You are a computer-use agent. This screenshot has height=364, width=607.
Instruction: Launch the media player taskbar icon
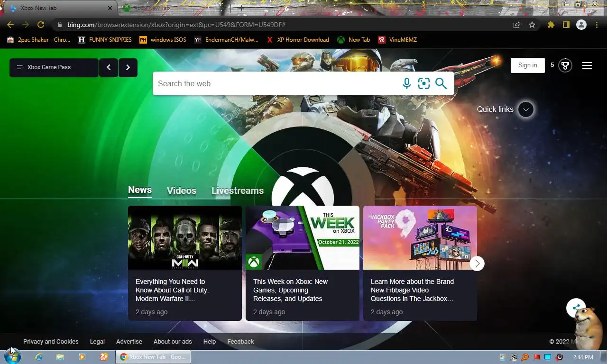[x=82, y=357]
